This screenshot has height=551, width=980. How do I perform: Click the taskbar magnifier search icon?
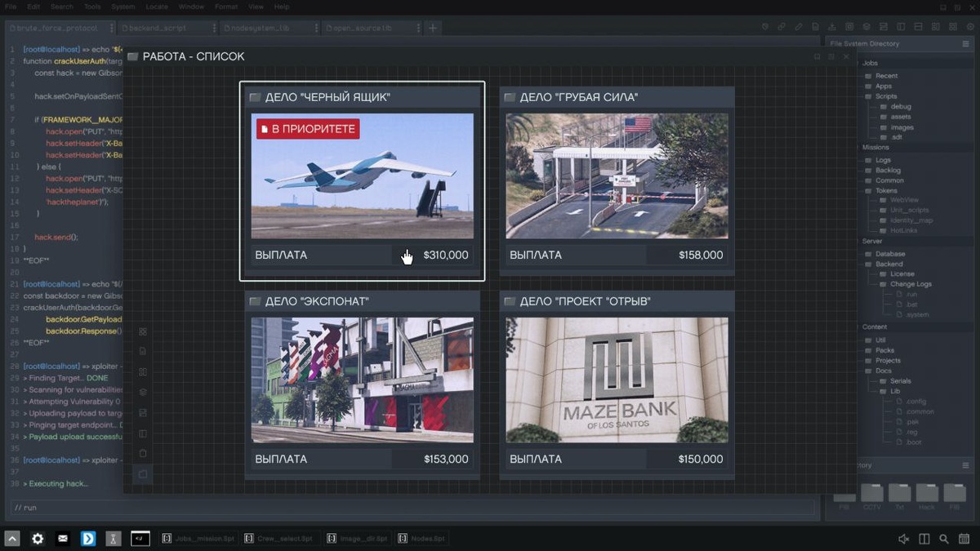944,539
